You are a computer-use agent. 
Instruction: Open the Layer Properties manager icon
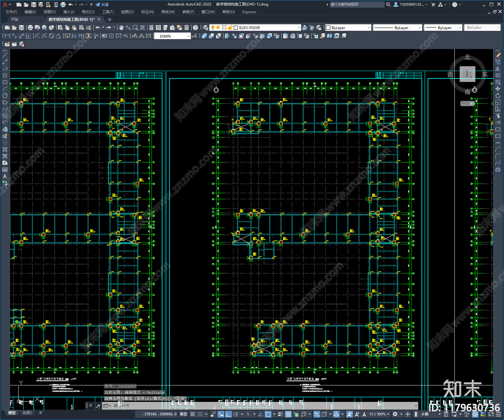tap(206, 28)
